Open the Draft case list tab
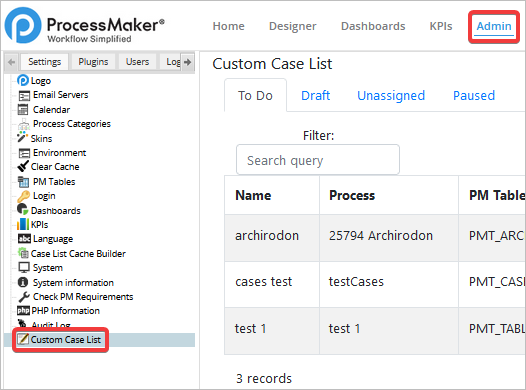Screen dimensions: 526x390 [315, 96]
